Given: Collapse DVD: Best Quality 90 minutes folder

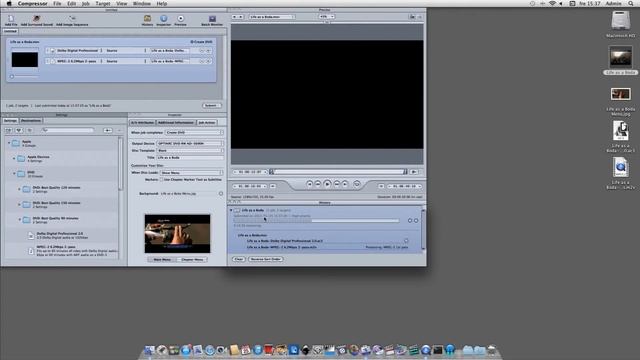Looking at the screenshot, I should (19, 220).
